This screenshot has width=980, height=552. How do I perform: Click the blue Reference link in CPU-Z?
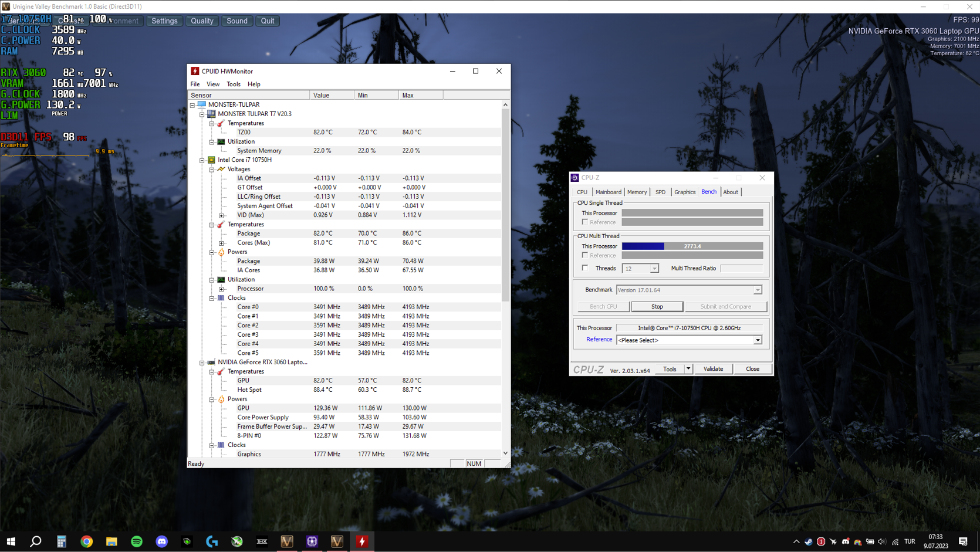click(x=599, y=340)
